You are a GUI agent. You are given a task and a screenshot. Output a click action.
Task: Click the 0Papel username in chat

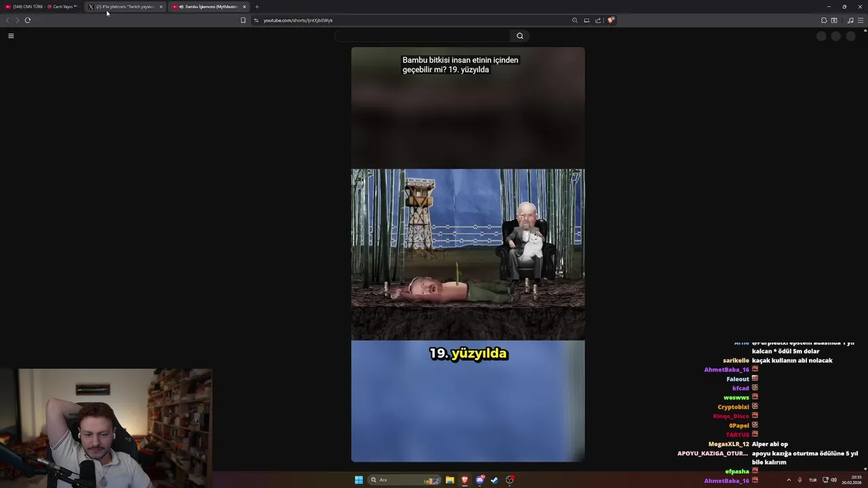739,426
